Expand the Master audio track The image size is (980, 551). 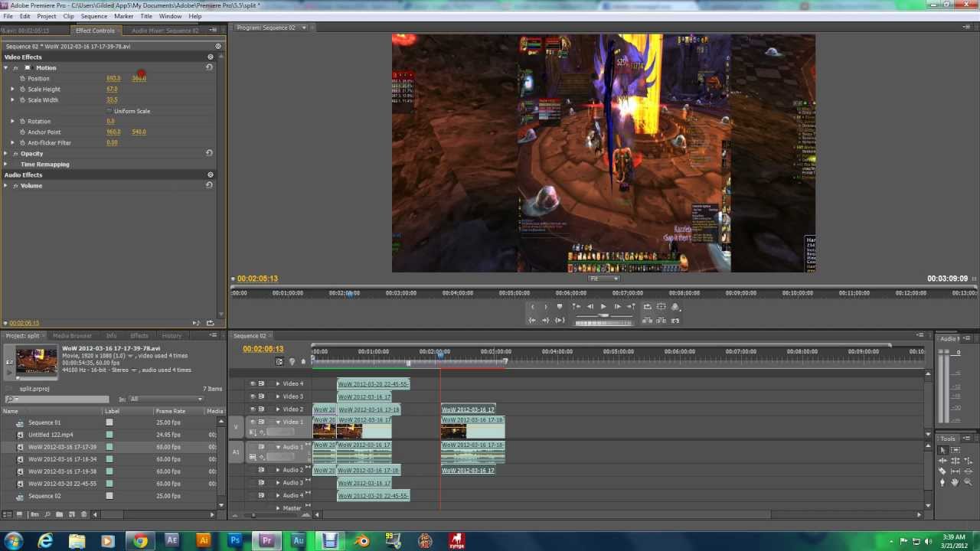click(278, 508)
